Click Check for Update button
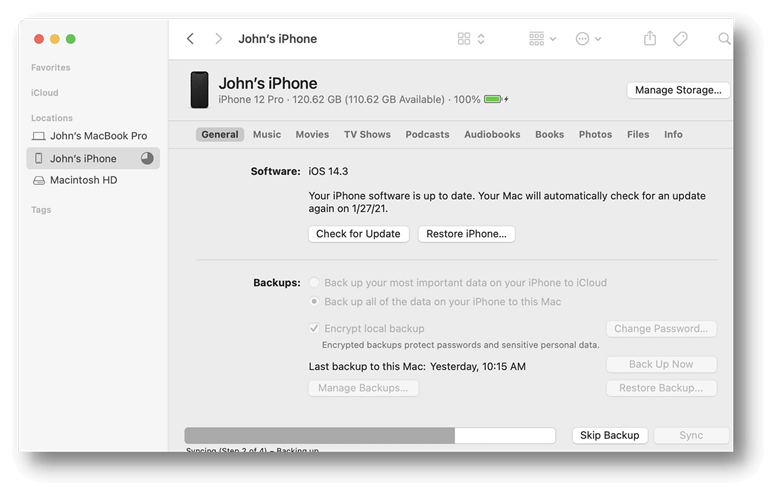Screen dimensions: 775x494 (358, 234)
